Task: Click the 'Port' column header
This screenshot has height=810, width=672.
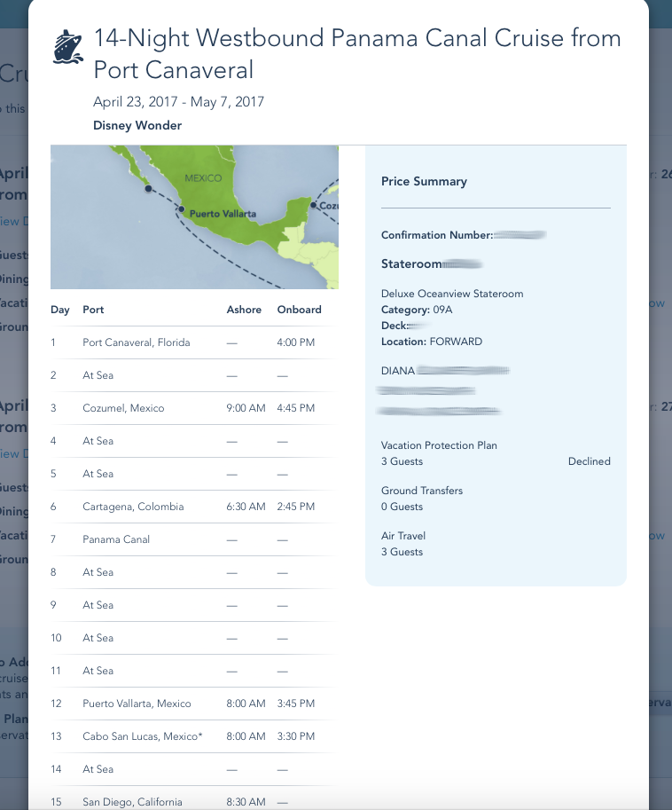Action: (93, 310)
